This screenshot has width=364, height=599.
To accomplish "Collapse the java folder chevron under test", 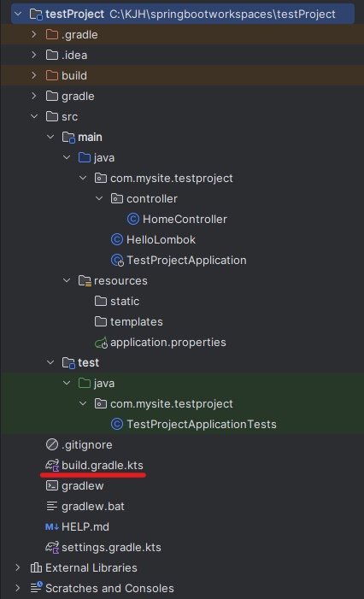I will [x=67, y=383].
